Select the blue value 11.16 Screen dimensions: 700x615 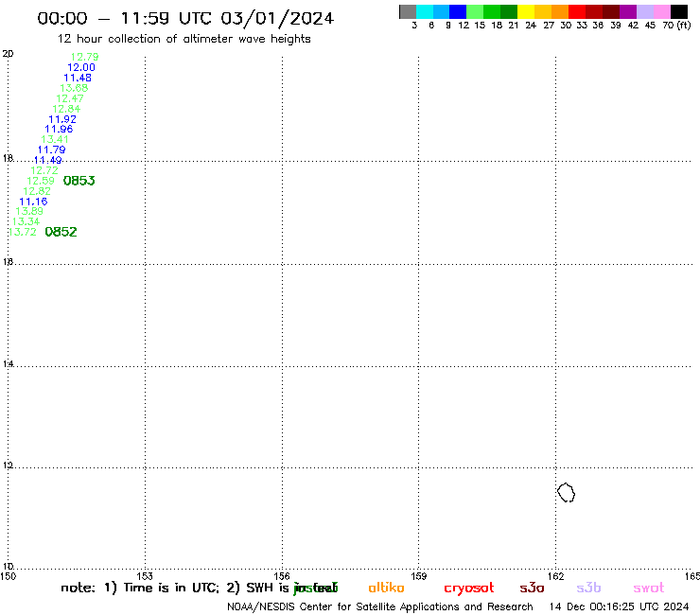[x=33, y=202]
